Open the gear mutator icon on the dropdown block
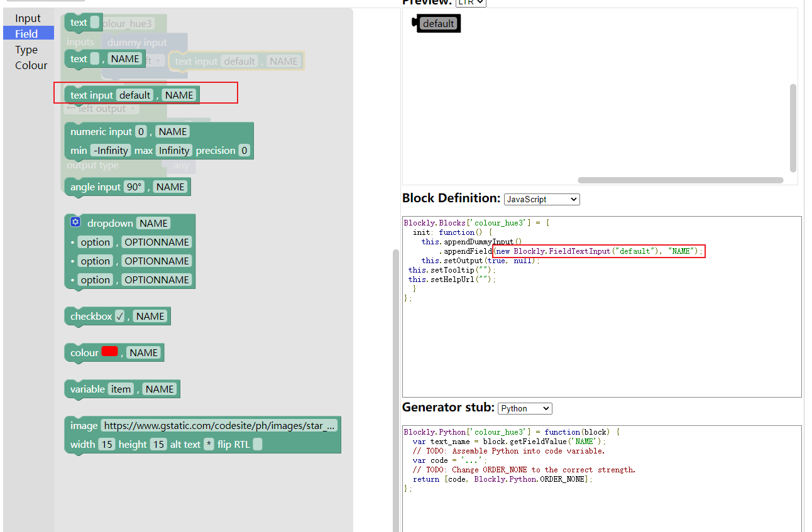812x532 pixels. coord(75,221)
